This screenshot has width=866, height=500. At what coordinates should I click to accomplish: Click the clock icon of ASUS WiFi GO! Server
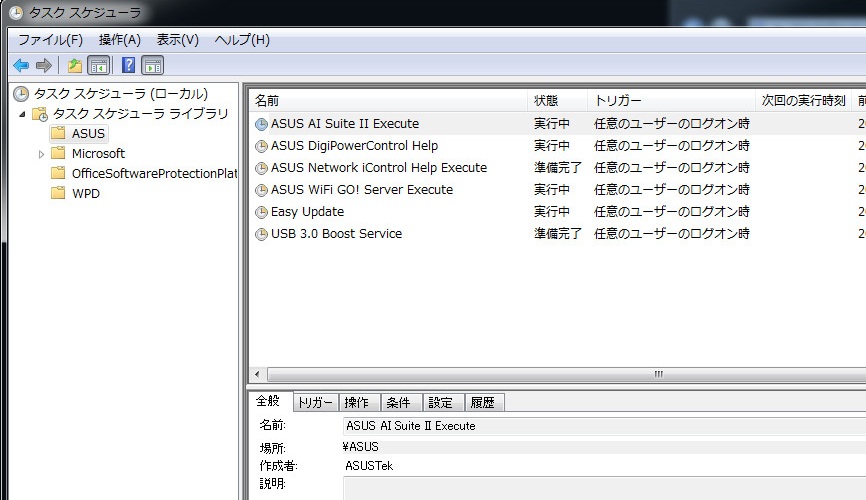click(261, 190)
